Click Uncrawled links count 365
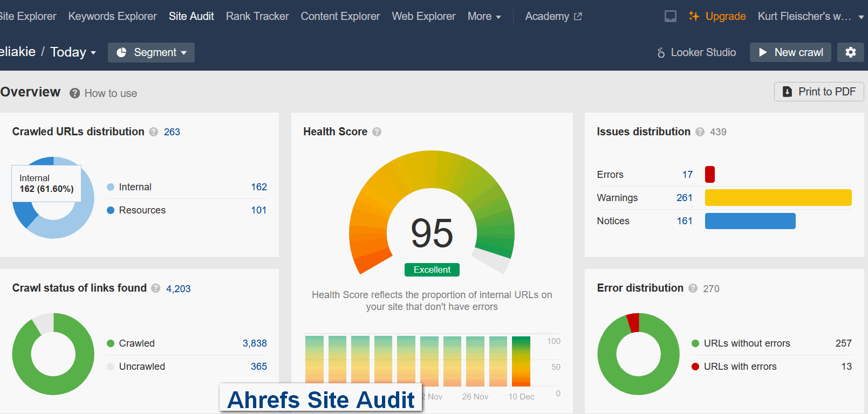This screenshot has height=414, width=868. (x=259, y=367)
